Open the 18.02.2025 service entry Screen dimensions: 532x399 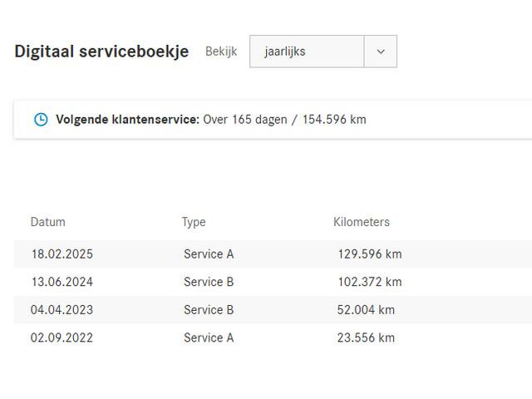273,254
